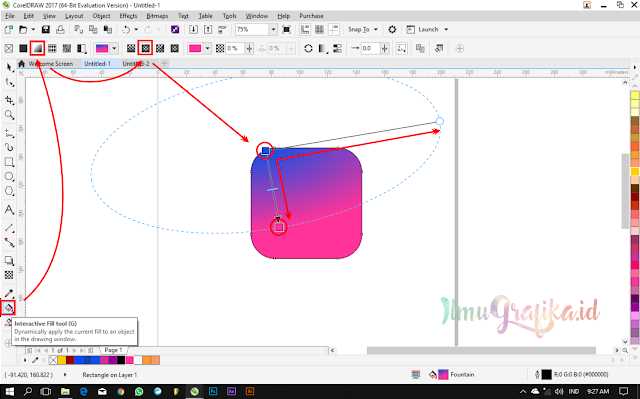Select the Pick tool in the toolbox

pos(9,68)
